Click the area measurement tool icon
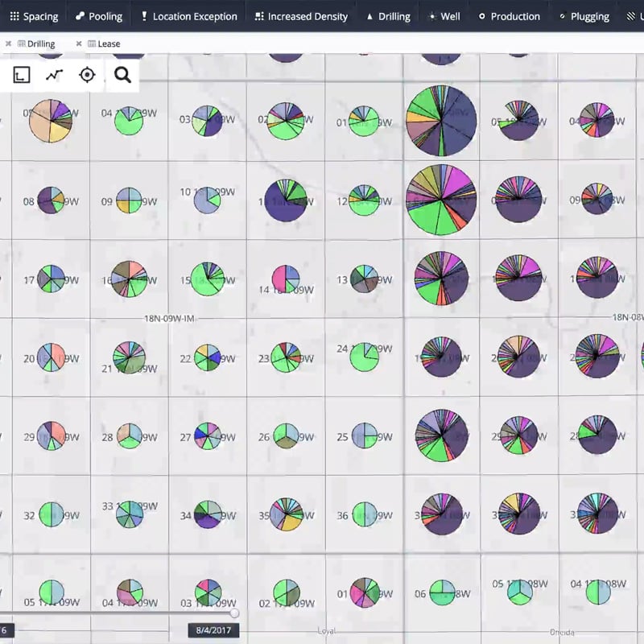The image size is (644, 644). (22, 75)
